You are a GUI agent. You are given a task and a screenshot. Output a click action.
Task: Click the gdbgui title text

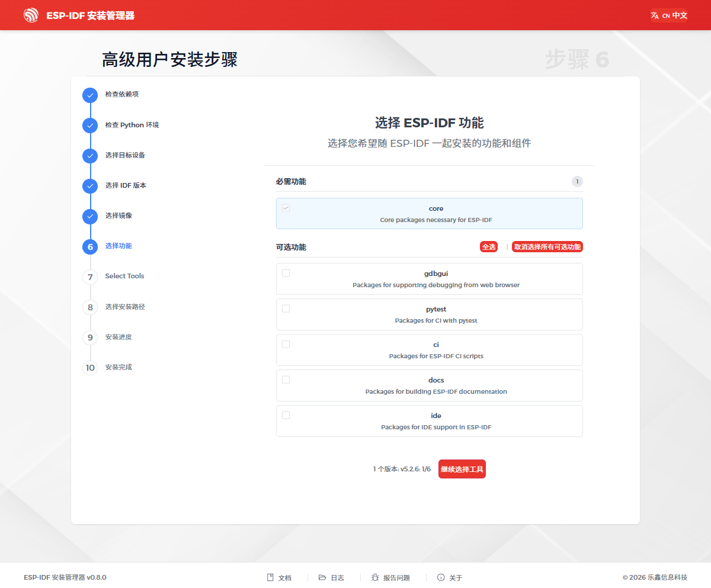[436, 274]
